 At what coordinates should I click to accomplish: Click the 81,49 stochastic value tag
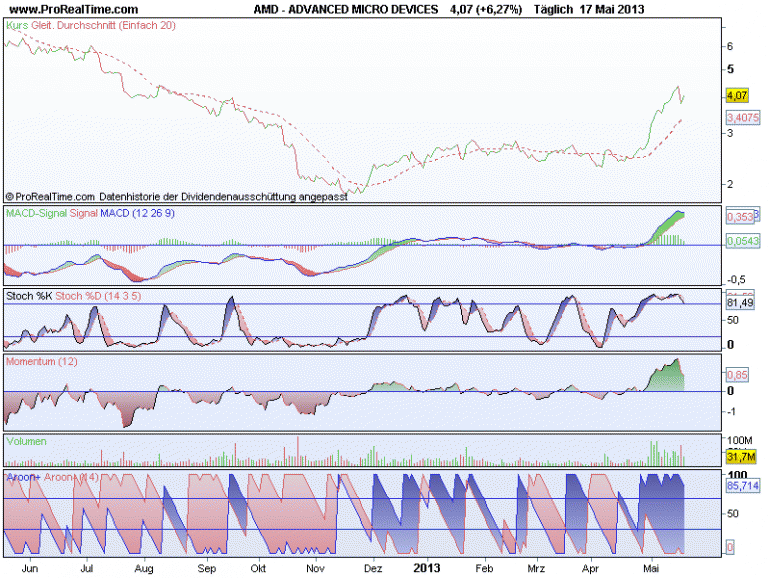coord(740,303)
